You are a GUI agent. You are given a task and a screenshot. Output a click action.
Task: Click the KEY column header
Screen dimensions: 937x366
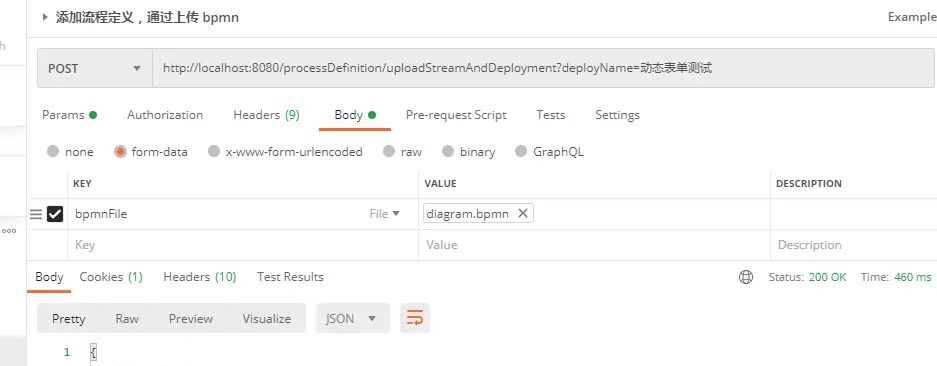coord(82,184)
